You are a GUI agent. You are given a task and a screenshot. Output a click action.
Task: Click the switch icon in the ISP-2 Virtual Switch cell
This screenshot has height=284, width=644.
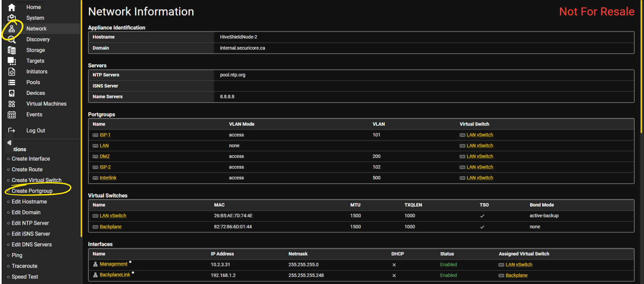[462, 167]
